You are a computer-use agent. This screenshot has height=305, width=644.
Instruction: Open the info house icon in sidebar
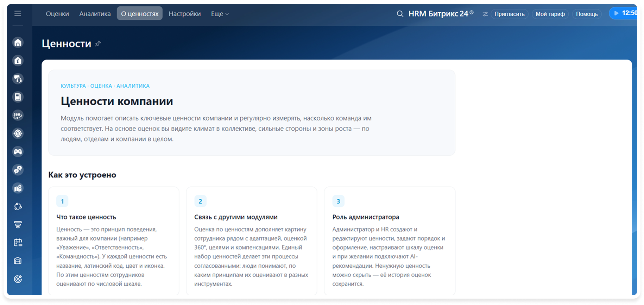point(18,61)
